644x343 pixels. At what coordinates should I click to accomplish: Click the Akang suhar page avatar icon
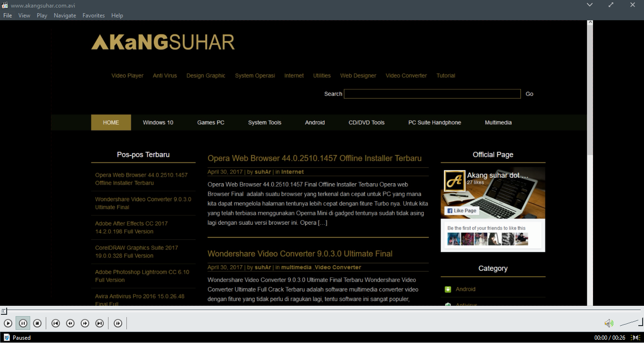(455, 181)
